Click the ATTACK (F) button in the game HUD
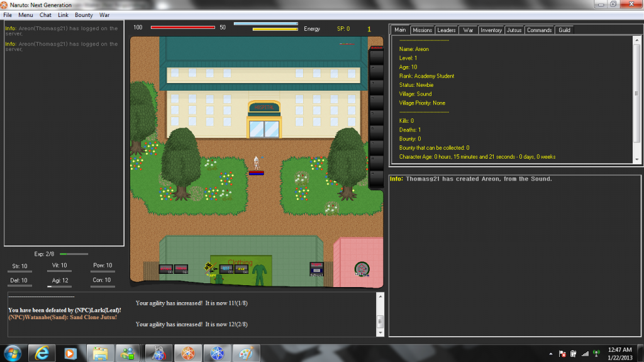644x362 pixels. coord(166,269)
